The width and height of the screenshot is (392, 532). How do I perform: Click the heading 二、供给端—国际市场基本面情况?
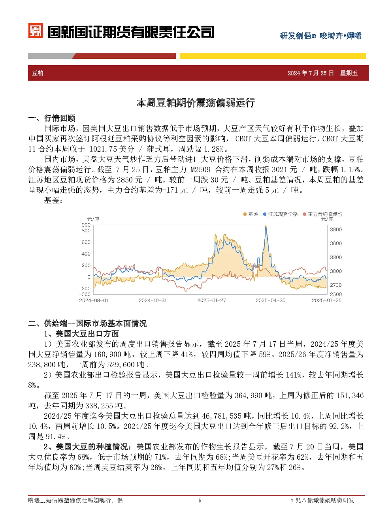pyautogui.click(x=87, y=323)
